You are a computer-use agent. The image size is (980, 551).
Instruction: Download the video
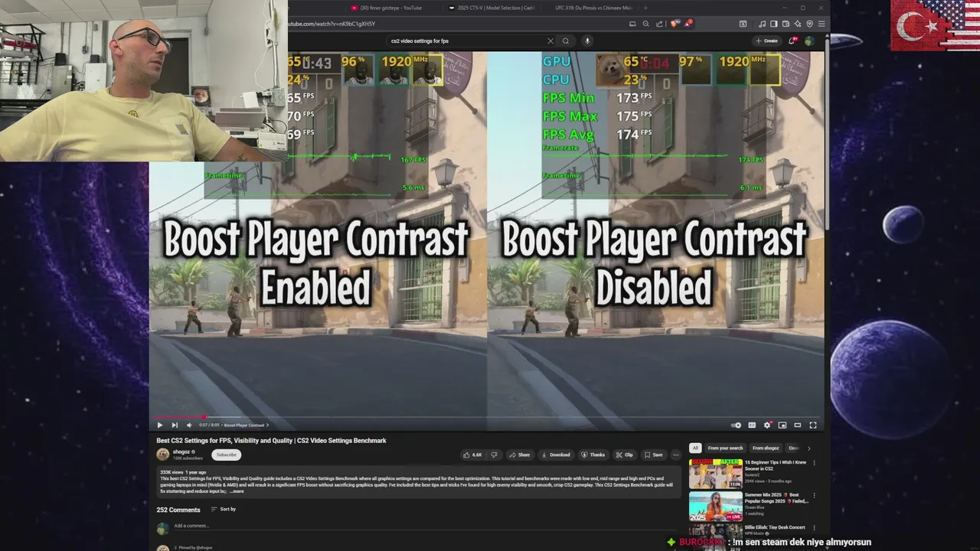point(556,455)
